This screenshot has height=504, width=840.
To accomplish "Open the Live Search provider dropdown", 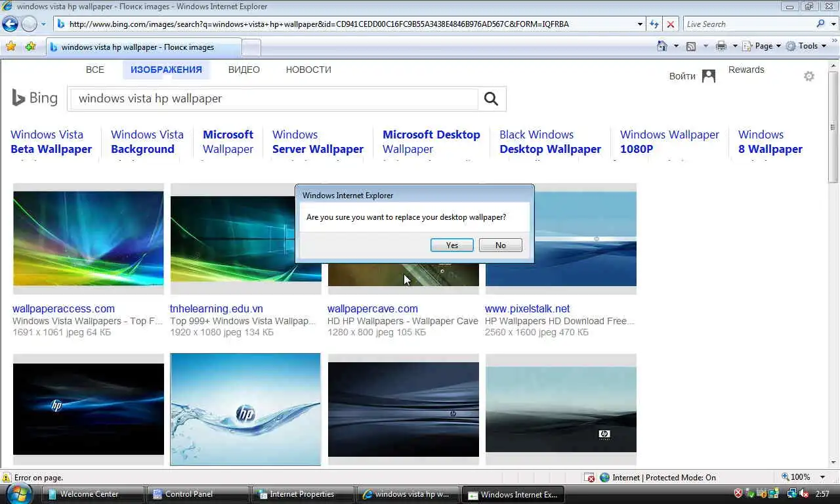I will (832, 24).
